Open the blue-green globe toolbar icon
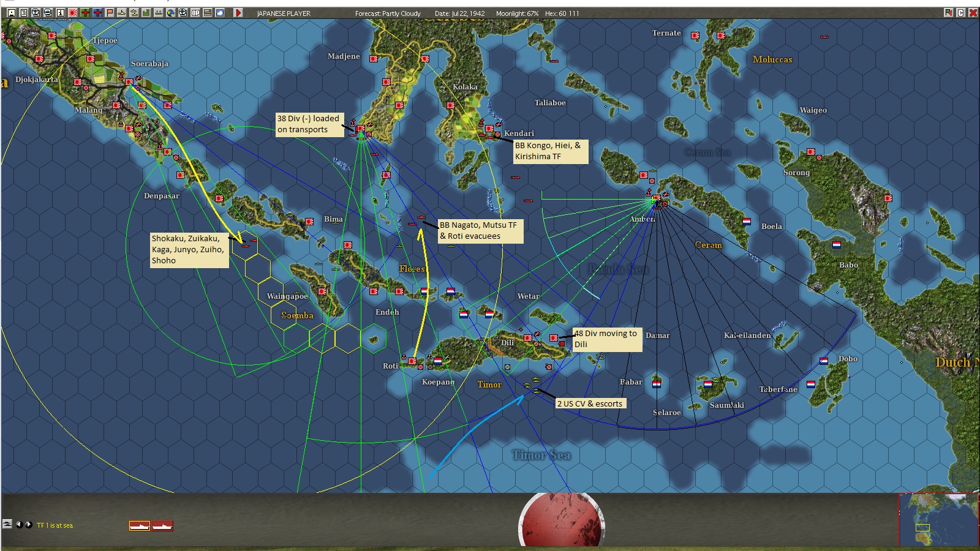The width and height of the screenshot is (980, 551). coord(171,13)
